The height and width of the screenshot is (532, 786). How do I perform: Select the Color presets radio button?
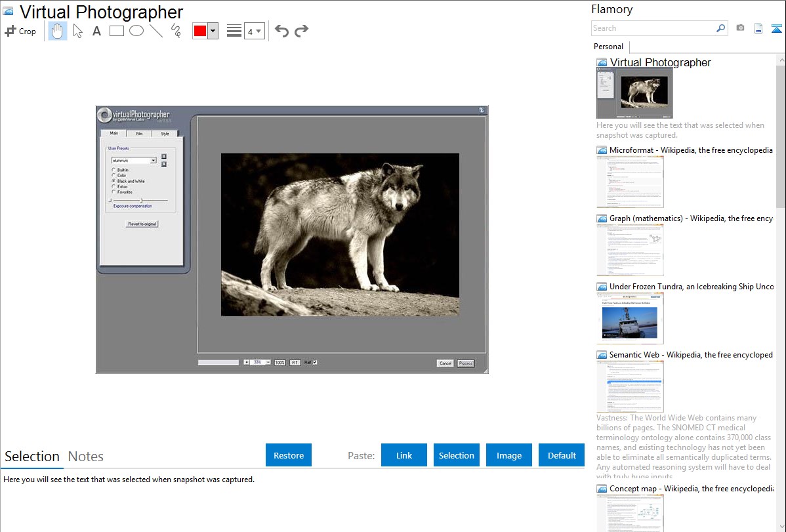coord(114,176)
